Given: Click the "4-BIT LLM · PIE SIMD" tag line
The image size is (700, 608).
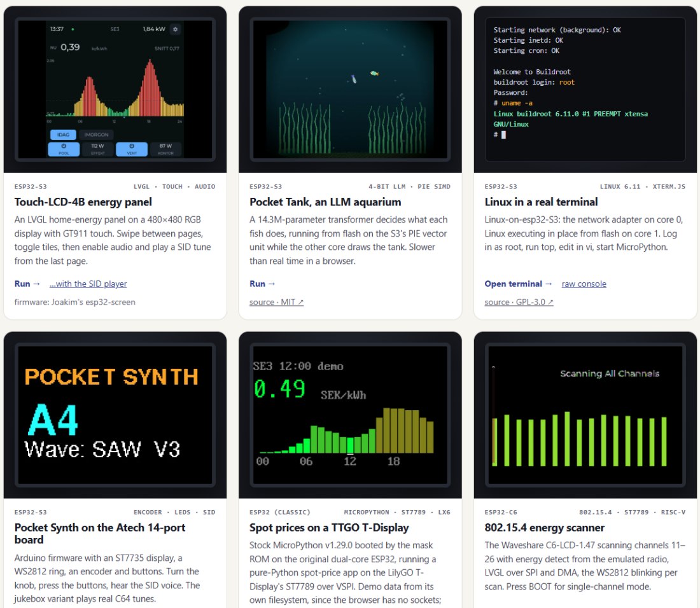Looking at the screenshot, I should click(x=409, y=186).
